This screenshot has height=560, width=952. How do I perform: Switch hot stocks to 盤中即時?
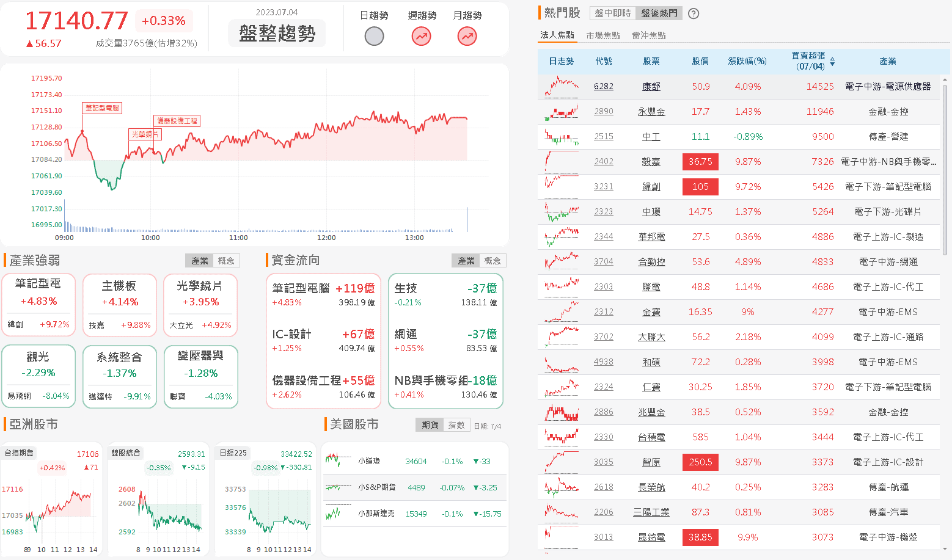click(612, 13)
